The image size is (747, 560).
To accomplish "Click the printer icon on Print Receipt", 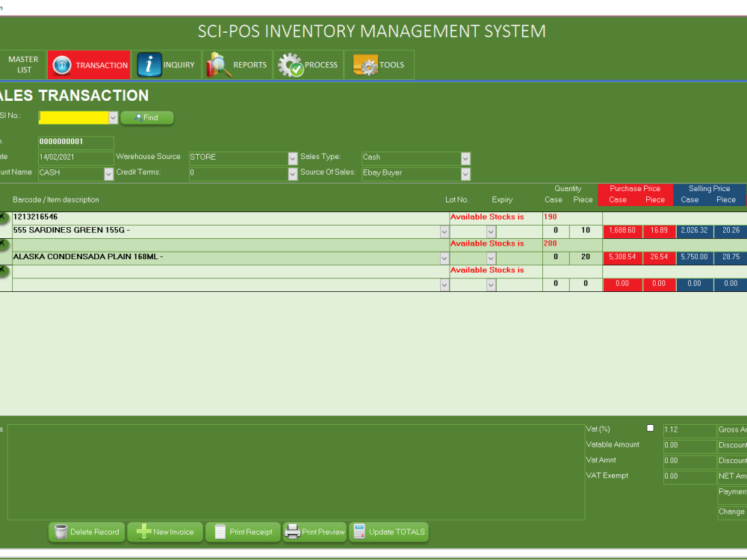I will click(x=220, y=532).
